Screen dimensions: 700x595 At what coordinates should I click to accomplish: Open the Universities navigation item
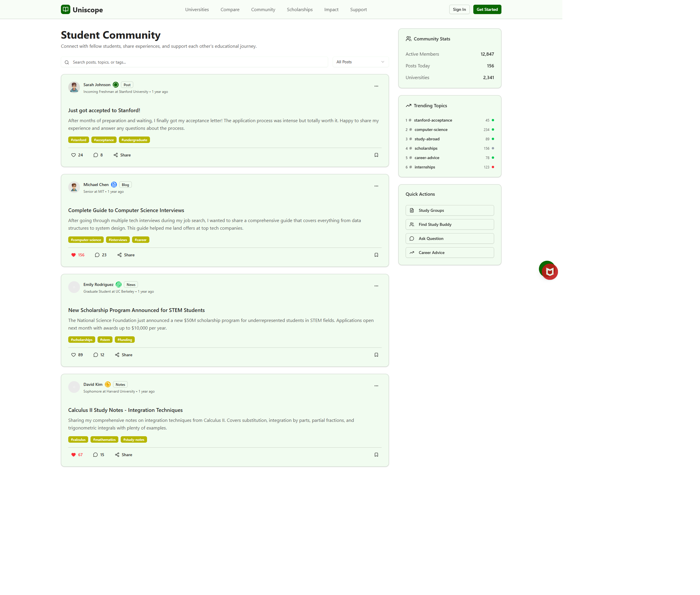tap(197, 9)
